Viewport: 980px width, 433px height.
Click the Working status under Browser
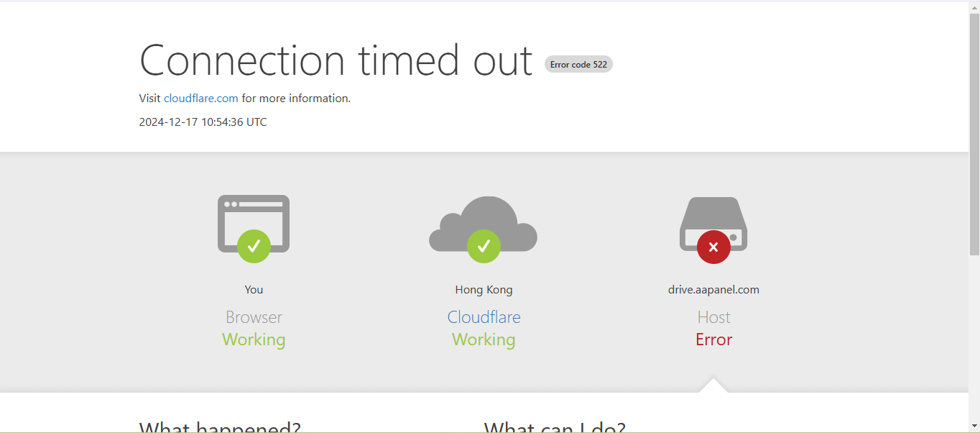(x=254, y=339)
